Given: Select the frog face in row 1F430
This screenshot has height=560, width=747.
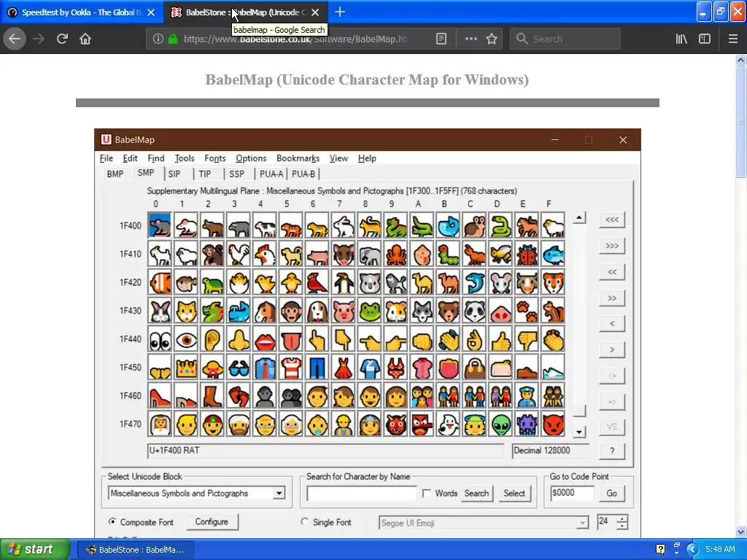Looking at the screenshot, I should (x=370, y=311).
